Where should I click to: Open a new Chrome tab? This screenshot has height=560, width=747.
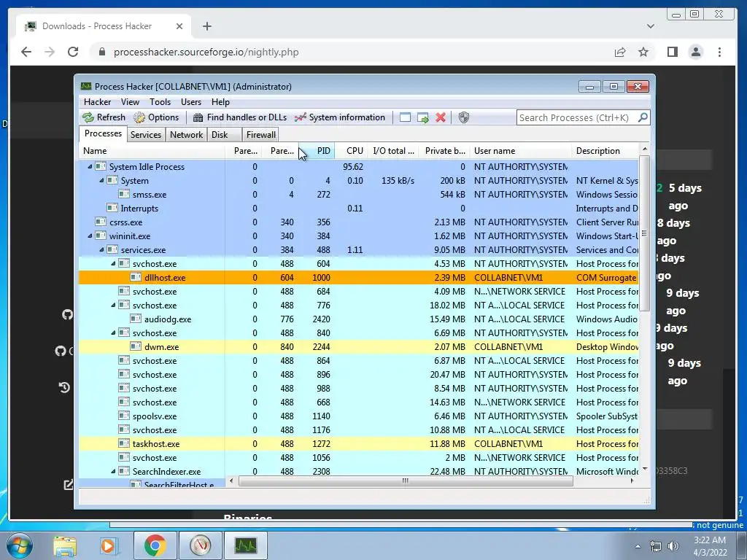click(206, 26)
